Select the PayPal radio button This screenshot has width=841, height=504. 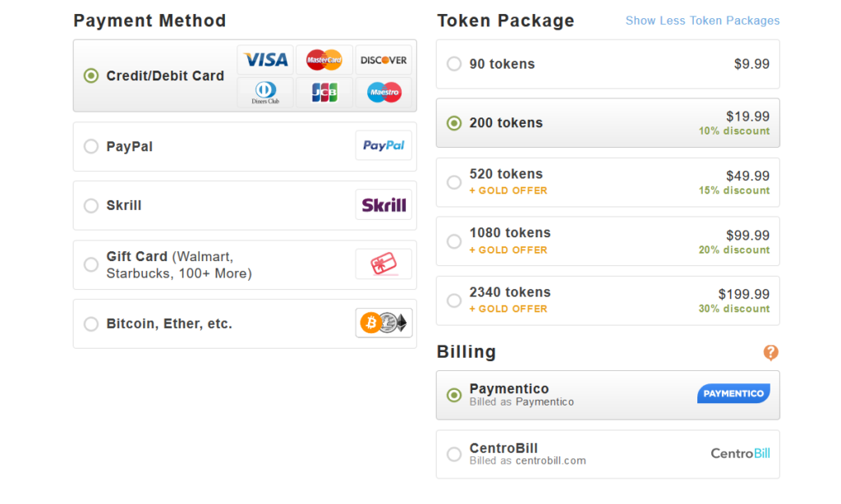[91, 146]
